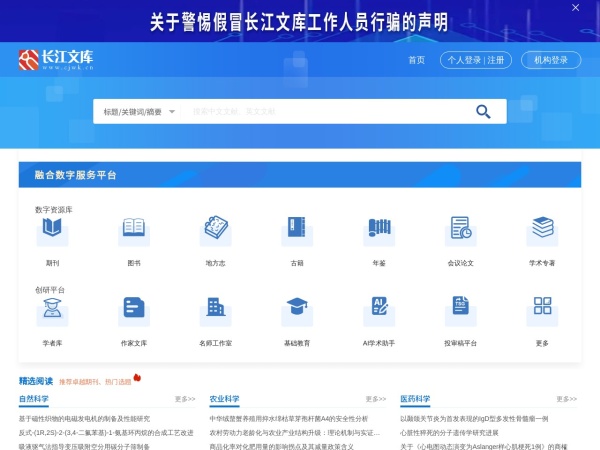Click the 更多 grid icon
600x450 pixels.
[x=542, y=309]
